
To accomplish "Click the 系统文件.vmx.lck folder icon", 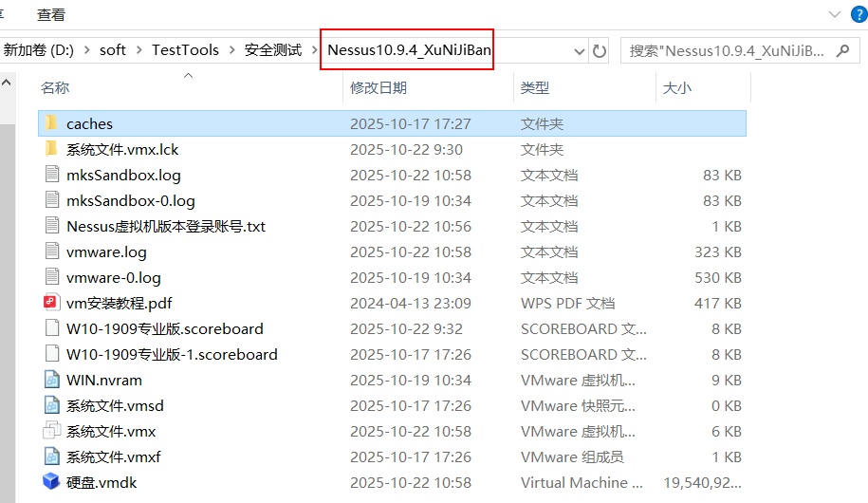I will (x=51, y=148).
